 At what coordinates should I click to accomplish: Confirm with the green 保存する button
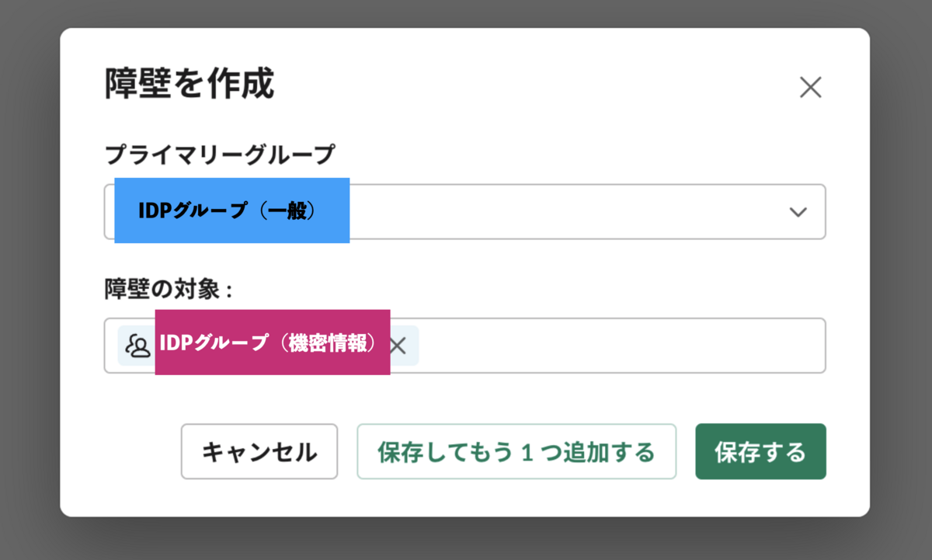click(x=760, y=451)
